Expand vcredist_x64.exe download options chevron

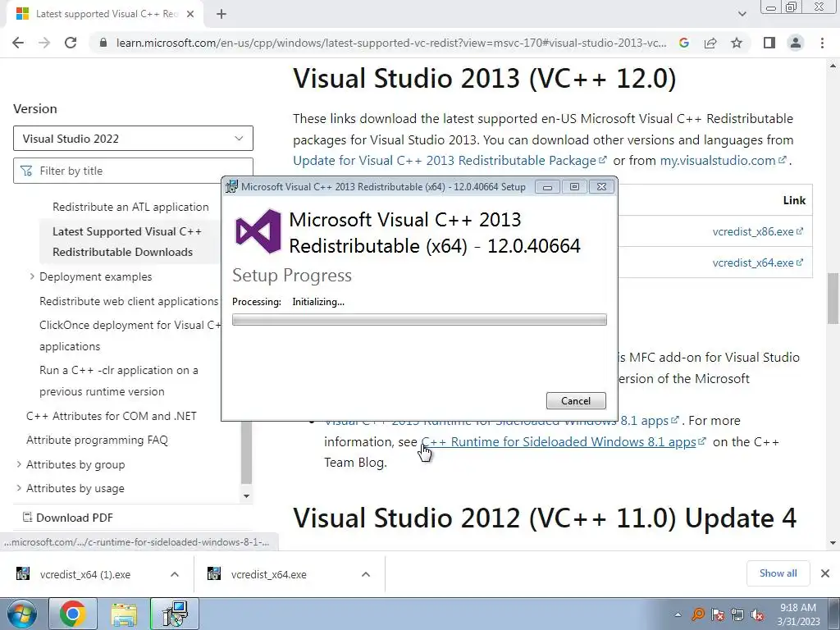click(365, 574)
